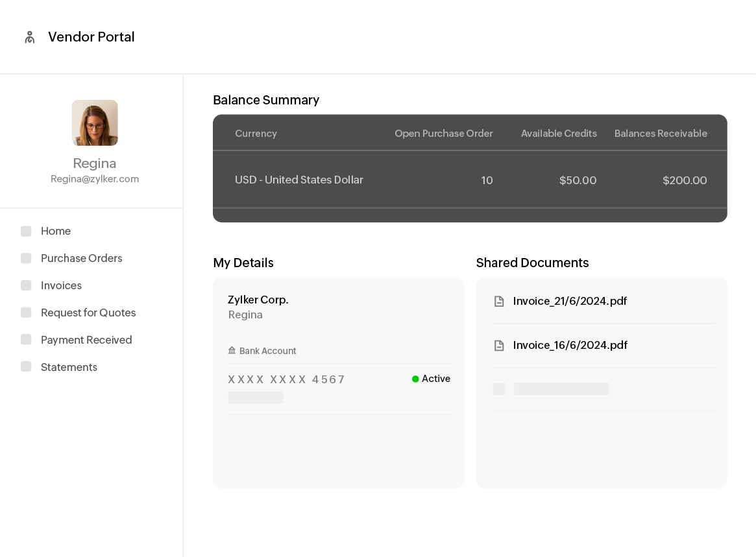Image resolution: width=756 pixels, height=557 pixels.
Task: Click Regina's profile picture
Action: pyautogui.click(x=95, y=123)
